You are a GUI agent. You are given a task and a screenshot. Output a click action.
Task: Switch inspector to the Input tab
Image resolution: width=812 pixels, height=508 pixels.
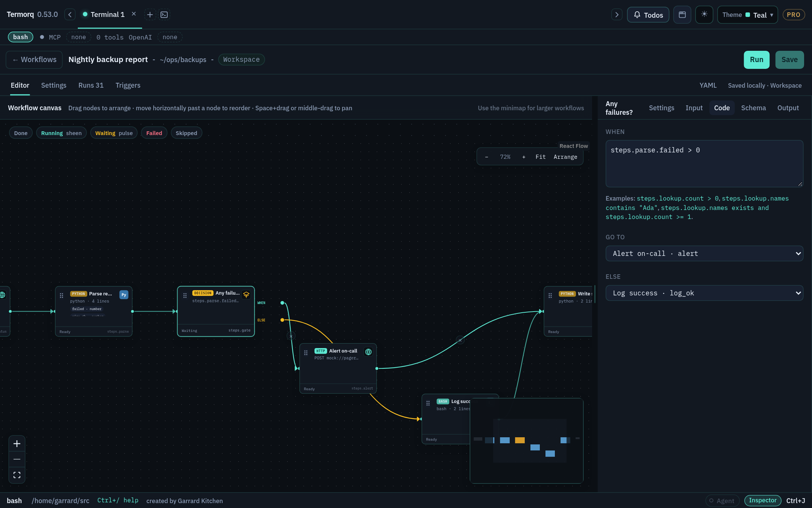pos(694,108)
